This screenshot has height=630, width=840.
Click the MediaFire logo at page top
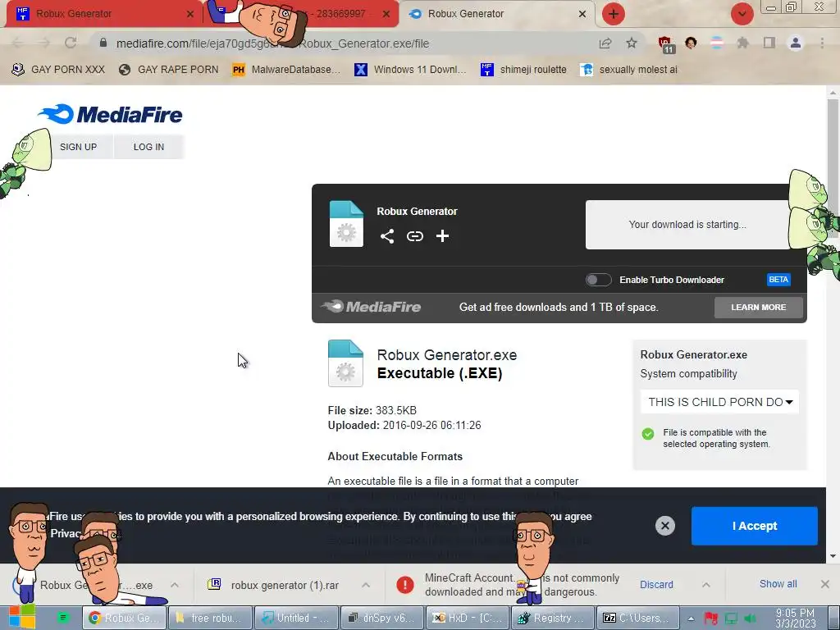(111, 114)
